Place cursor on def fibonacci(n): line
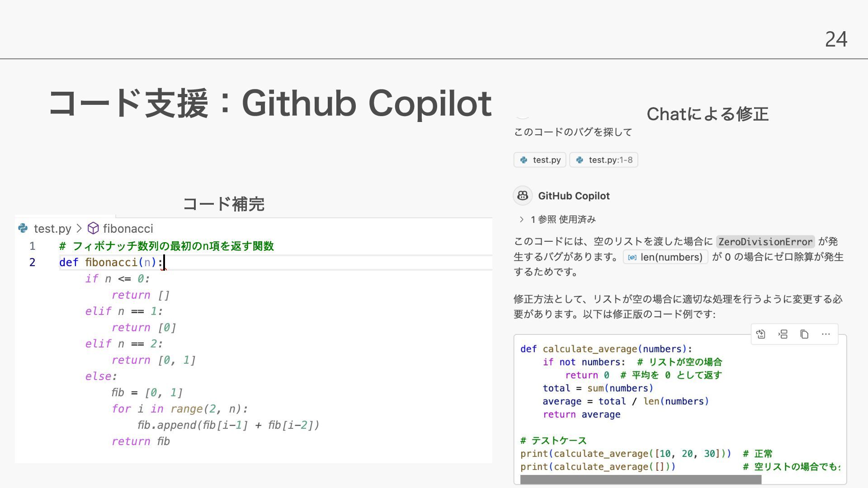The width and height of the screenshot is (868, 488). pos(111,263)
